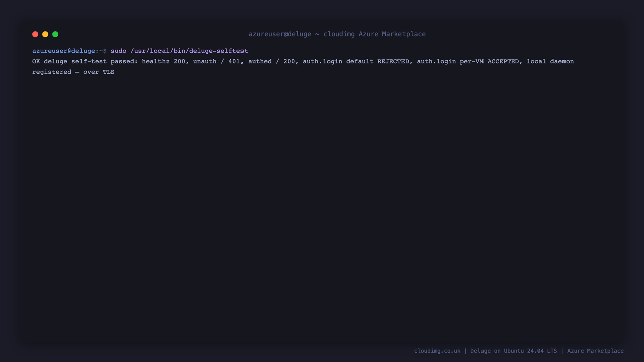Click the 'OK deluge self-test passed:' output text

point(85,61)
